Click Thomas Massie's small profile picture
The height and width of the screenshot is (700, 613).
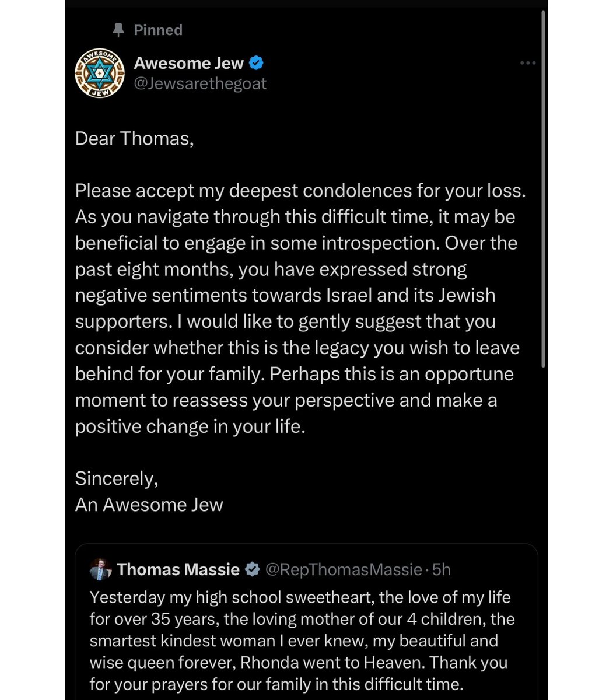[x=101, y=569]
